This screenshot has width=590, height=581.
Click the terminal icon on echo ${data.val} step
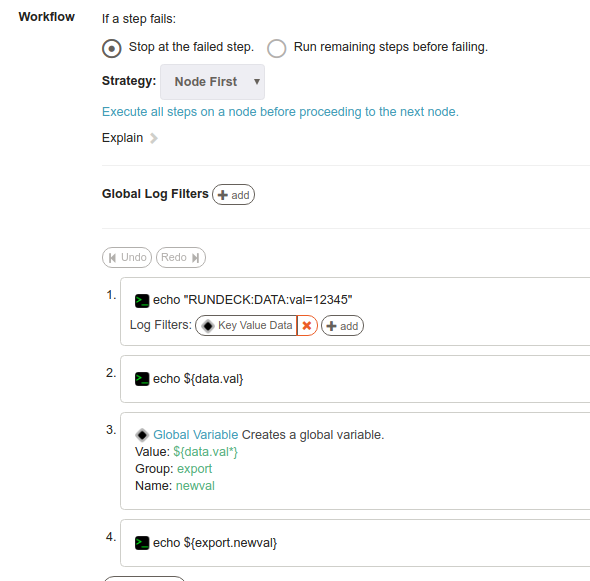[x=142, y=379]
